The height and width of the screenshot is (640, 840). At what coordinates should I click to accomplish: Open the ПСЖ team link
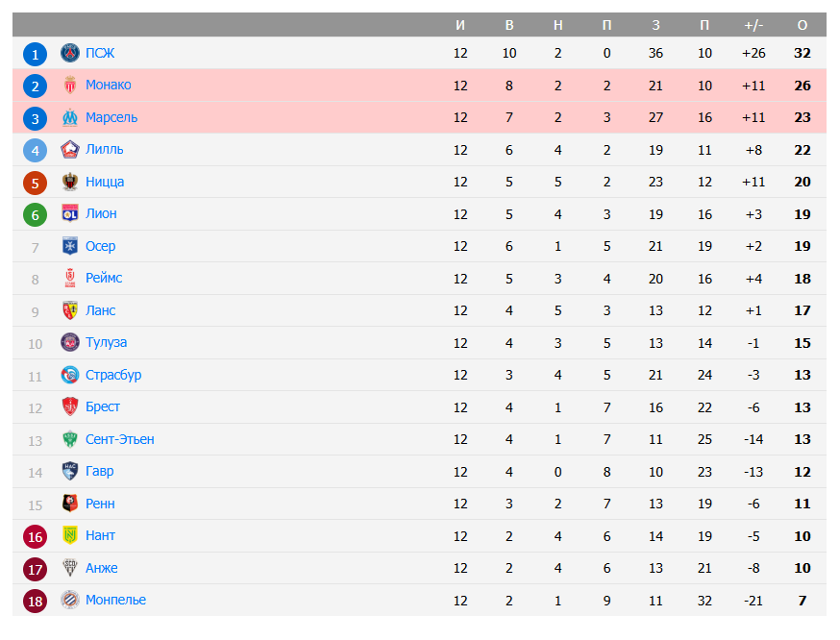pyautogui.click(x=100, y=53)
